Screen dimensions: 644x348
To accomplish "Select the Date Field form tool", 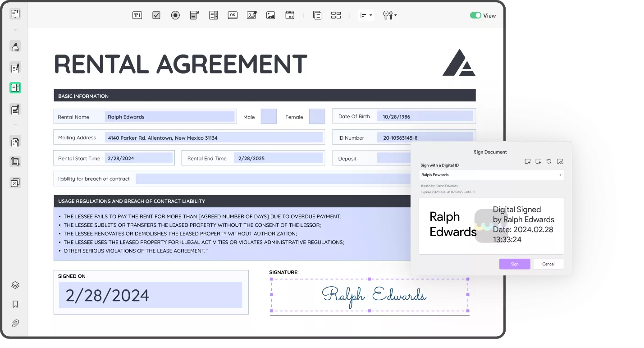I will tap(289, 15).
